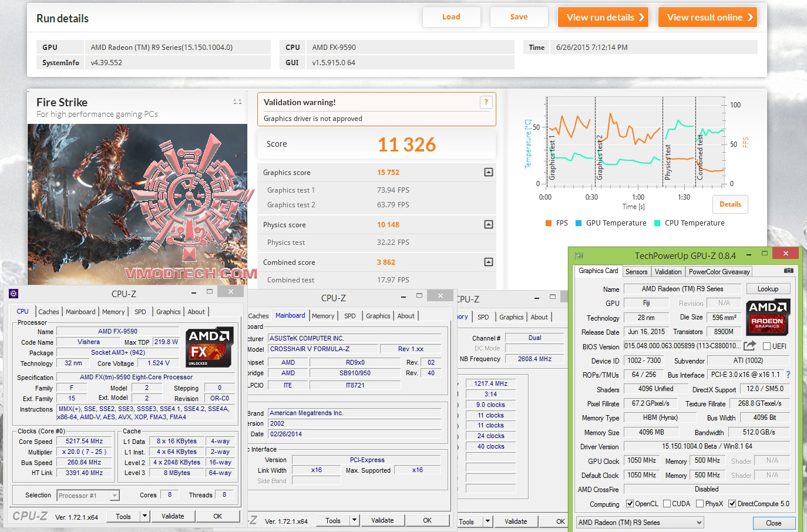Click the manufacturer 'ASUSTeK COMPUTER INC.' field

pyautogui.click(x=354, y=338)
